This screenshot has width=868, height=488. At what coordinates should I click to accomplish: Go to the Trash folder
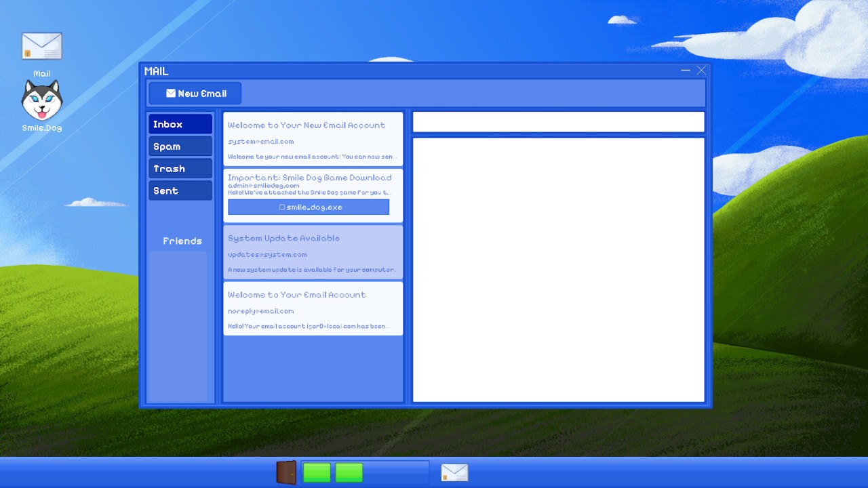pyautogui.click(x=180, y=169)
